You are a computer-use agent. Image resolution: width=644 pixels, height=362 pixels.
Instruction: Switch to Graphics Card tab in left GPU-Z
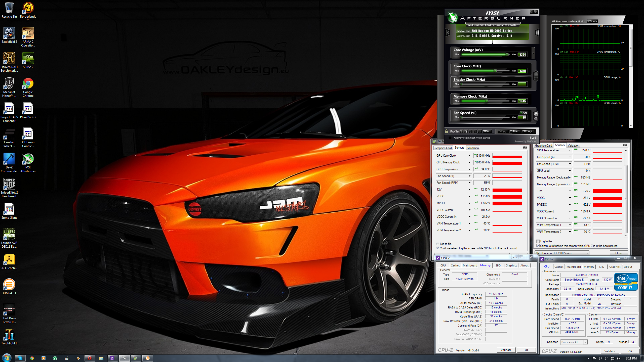tap(443, 148)
